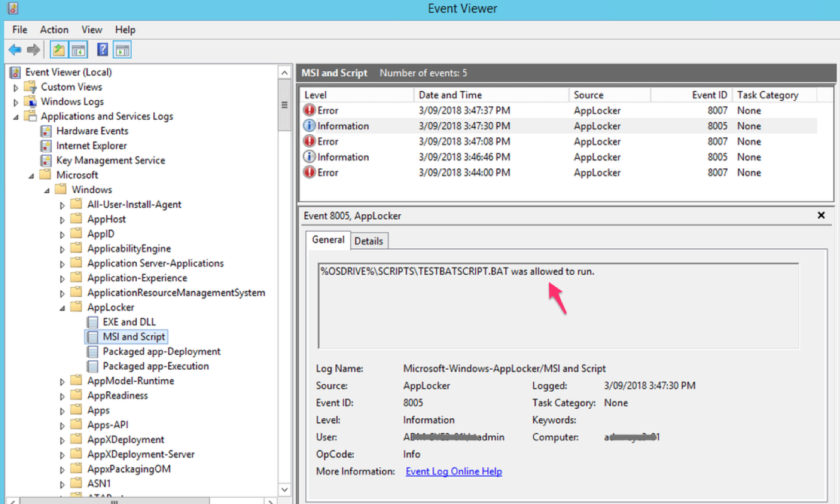
Task: Switch to the Details tab
Action: click(x=369, y=241)
